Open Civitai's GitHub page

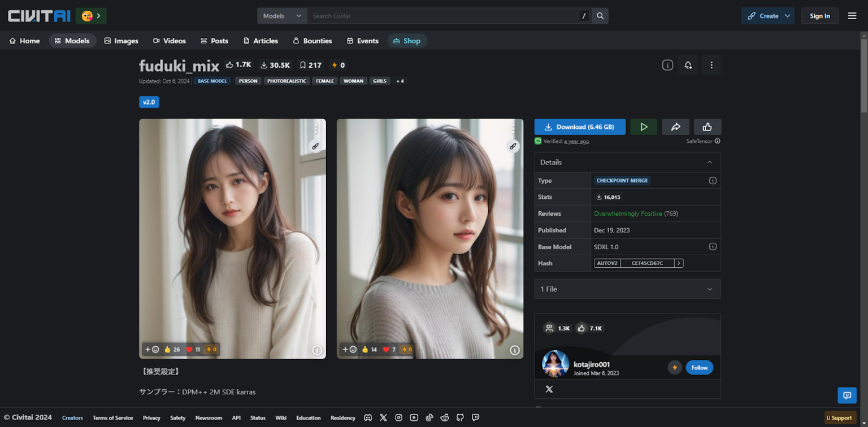[459, 418]
